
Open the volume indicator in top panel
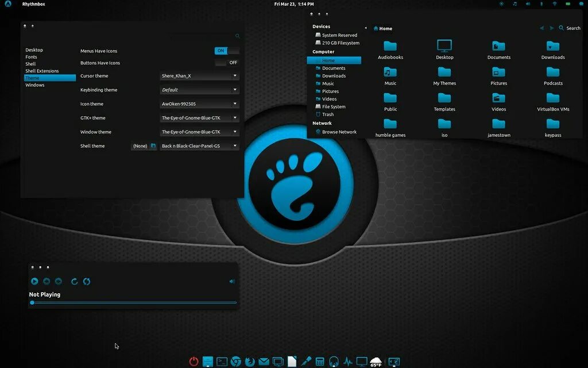528,4
